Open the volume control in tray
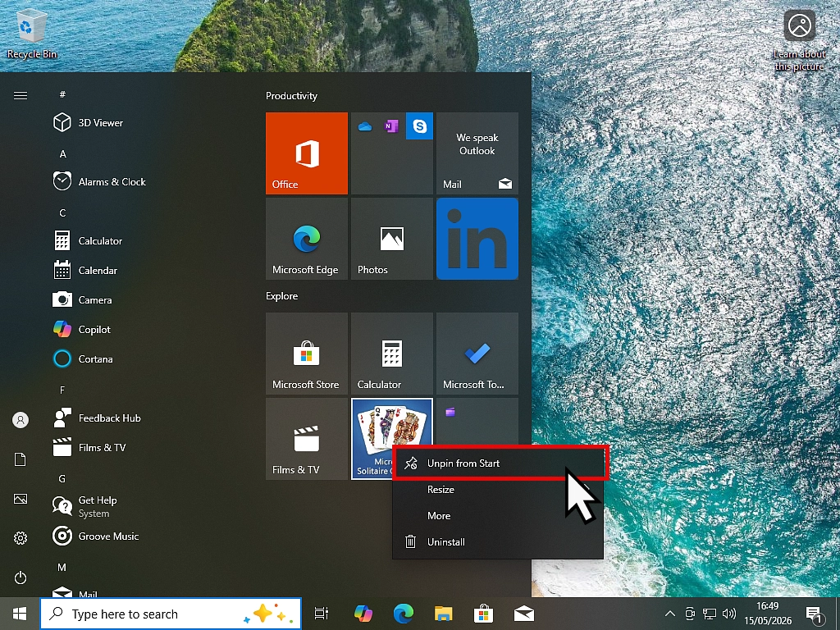This screenshot has height=630, width=840. (x=728, y=614)
